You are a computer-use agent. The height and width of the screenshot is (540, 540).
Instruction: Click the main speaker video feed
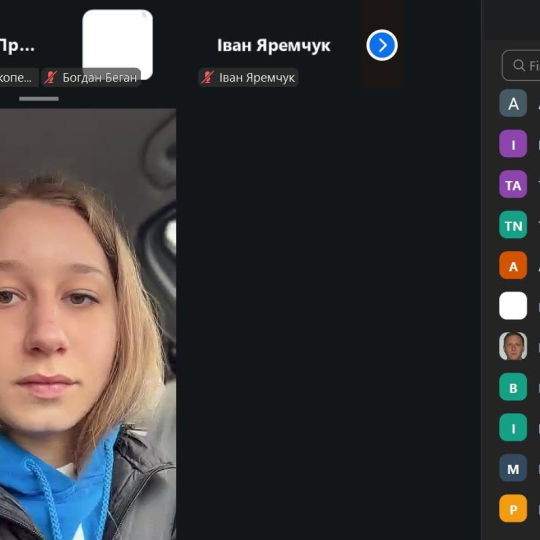[88, 324]
